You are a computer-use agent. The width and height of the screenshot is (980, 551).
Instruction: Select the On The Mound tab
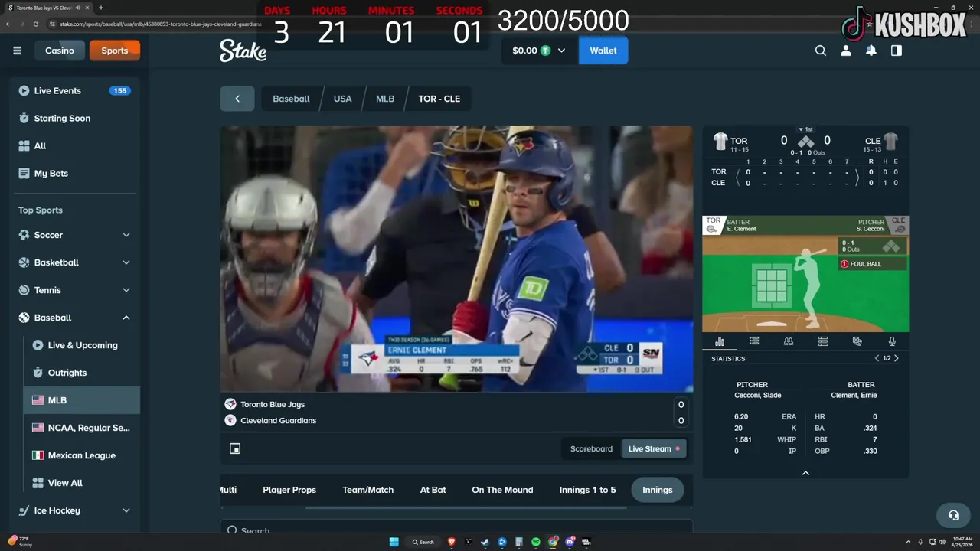502,490
